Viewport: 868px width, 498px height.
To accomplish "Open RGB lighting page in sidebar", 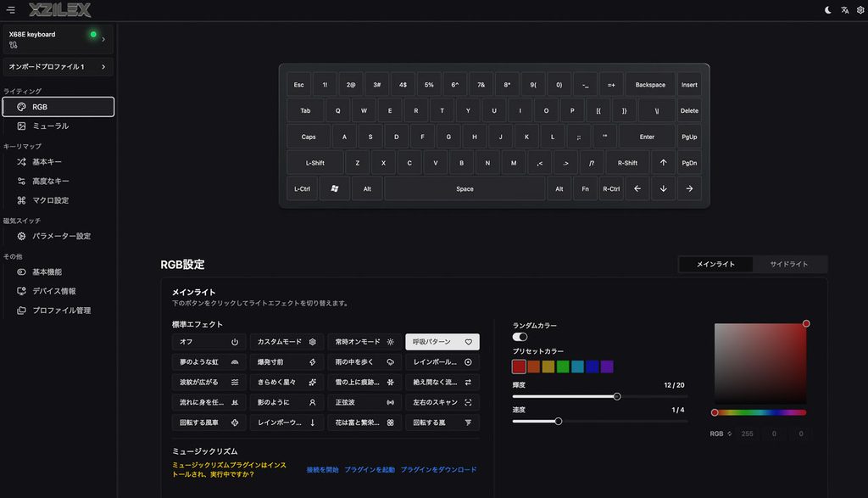I will coord(58,107).
